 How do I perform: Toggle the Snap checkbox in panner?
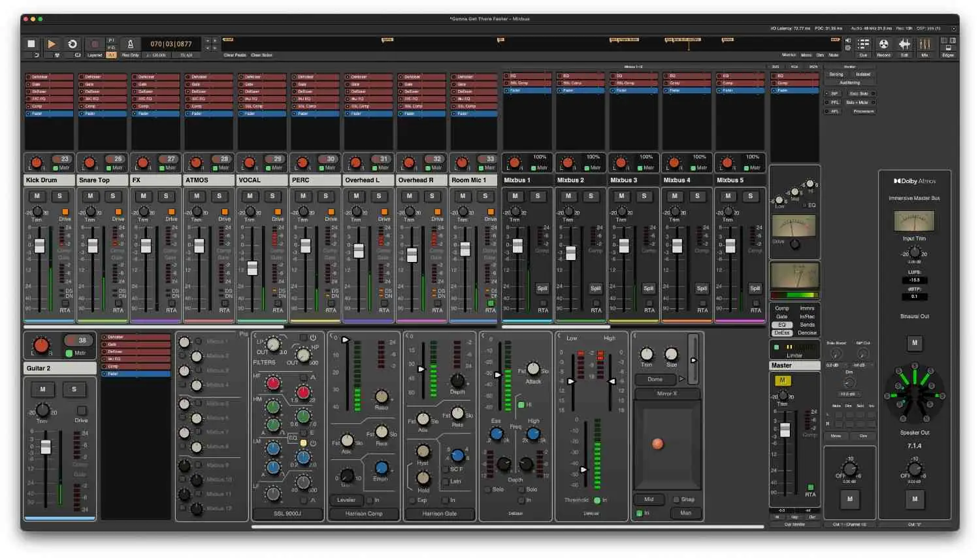(x=677, y=499)
